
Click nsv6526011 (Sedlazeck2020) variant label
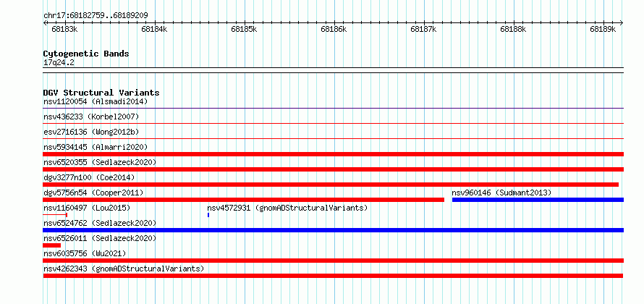(x=100, y=238)
